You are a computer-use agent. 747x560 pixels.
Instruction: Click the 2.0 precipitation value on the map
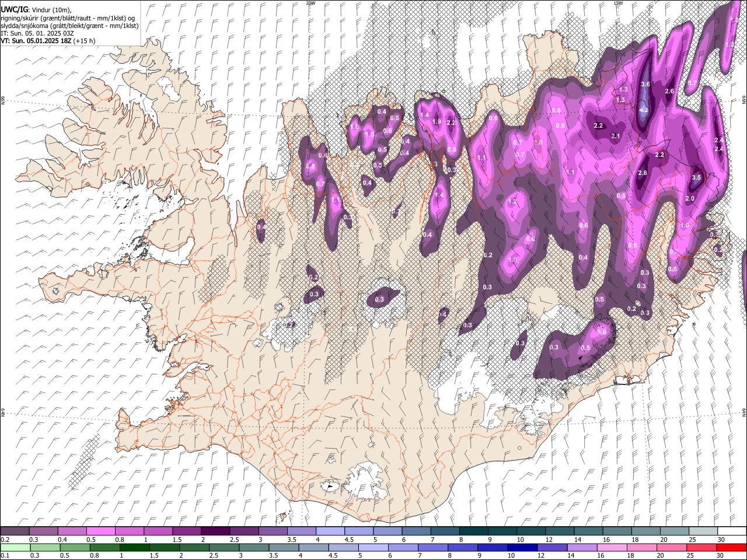(689, 199)
